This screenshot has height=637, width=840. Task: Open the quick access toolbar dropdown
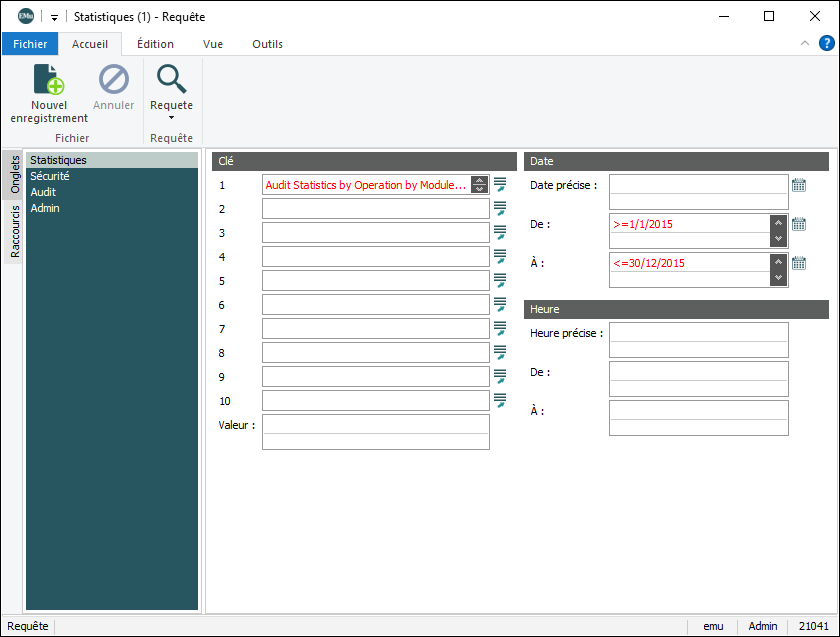pos(54,17)
